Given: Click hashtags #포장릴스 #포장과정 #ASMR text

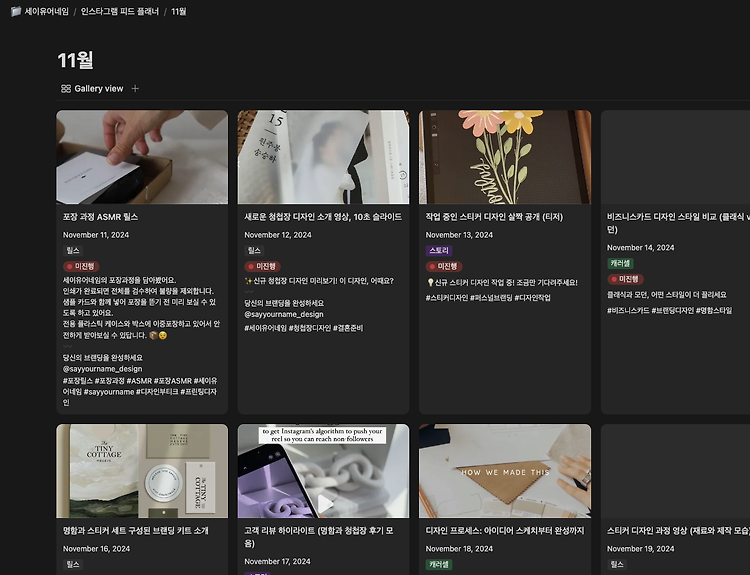Looking at the screenshot, I should [x=140, y=392].
